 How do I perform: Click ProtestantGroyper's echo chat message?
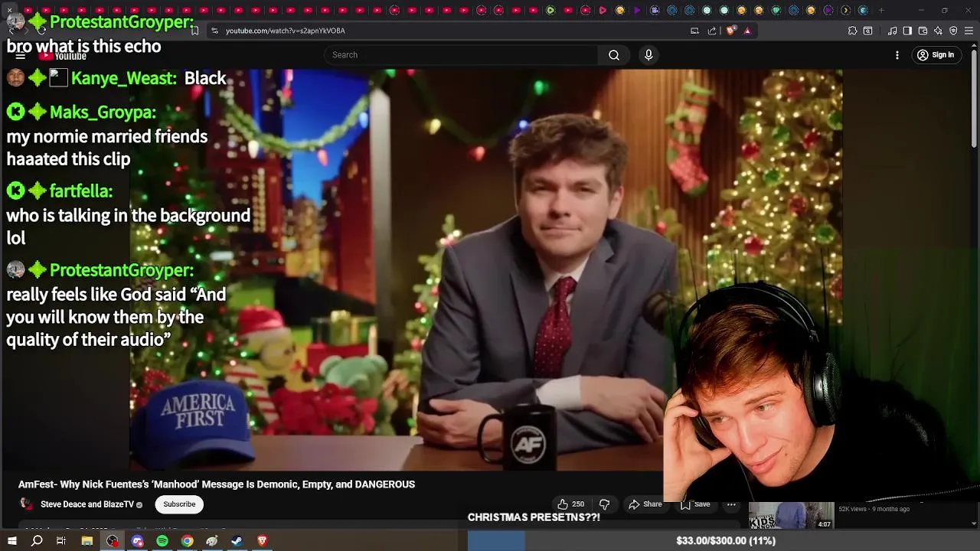[83, 46]
